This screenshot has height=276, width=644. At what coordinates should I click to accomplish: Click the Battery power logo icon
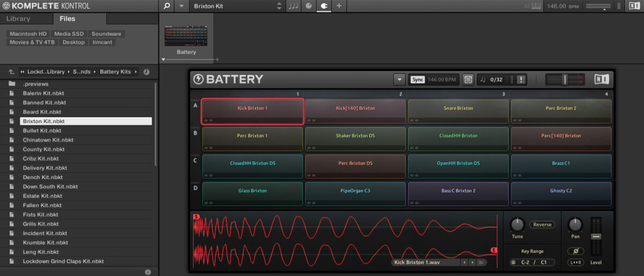pyautogui.click(x=199, y=79)
